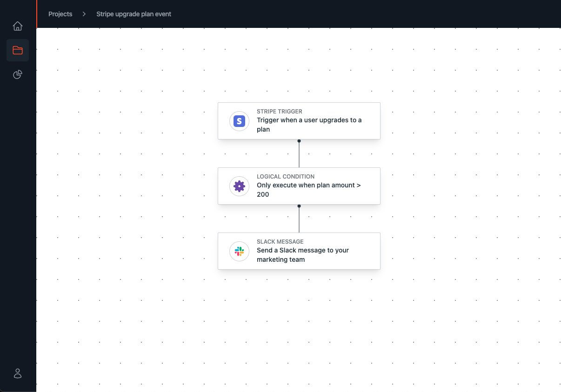Select the Projects folder icon in sidebar
This screenshot has height=392, width=561.
coord(18,50)
